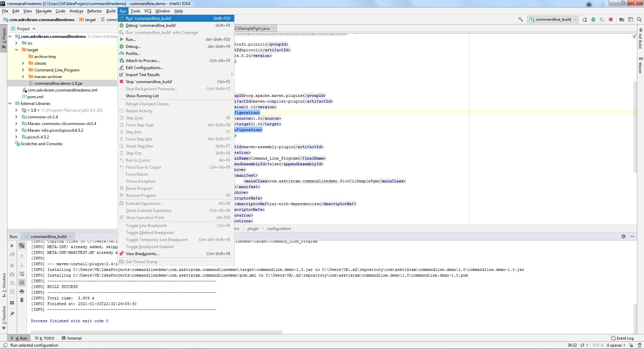Image resolution: width=644 pixels, height=349 pixels.
Task: Toggle soft-wrap in the Run console
Action: coord(22,274)
